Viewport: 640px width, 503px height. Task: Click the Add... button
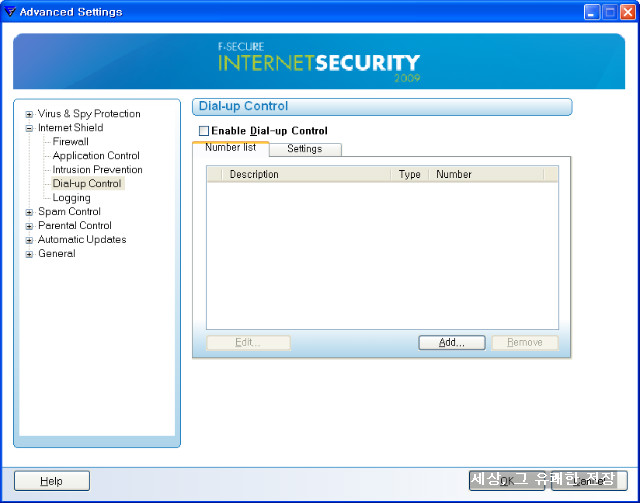pyautogui.click(x=452, y=343)
